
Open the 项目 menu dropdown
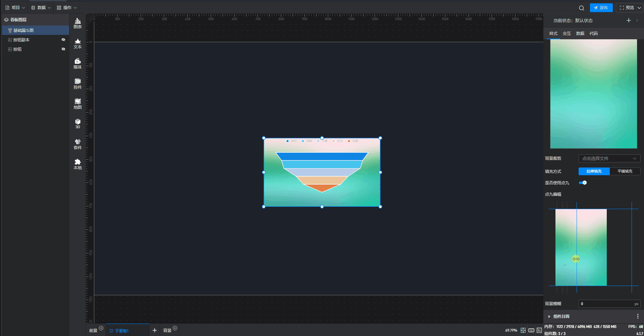15,7
